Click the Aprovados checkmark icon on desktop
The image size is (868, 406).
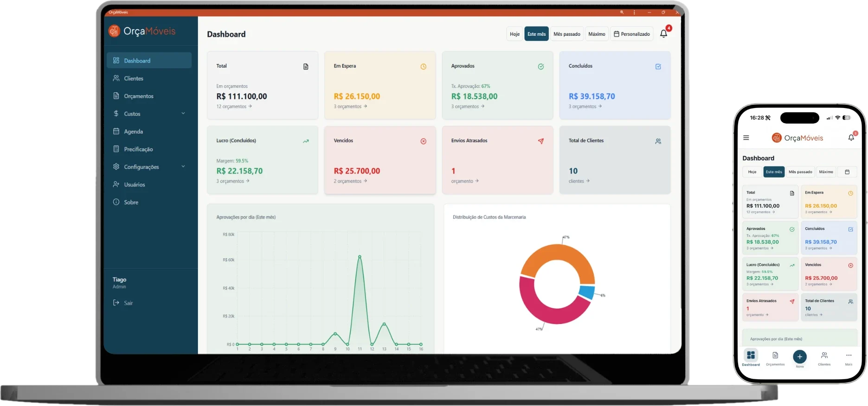[x=540, y=67]
